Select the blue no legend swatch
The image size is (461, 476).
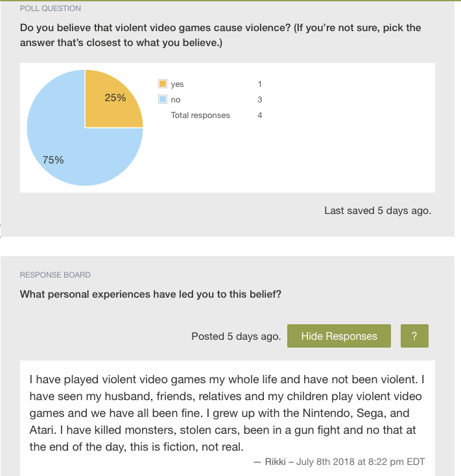[163, 99]
